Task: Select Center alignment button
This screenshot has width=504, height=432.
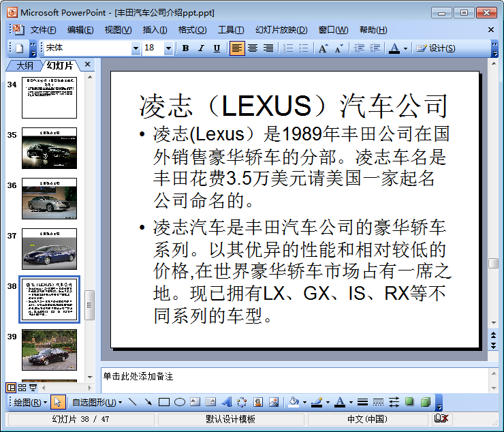Action: 253,48
